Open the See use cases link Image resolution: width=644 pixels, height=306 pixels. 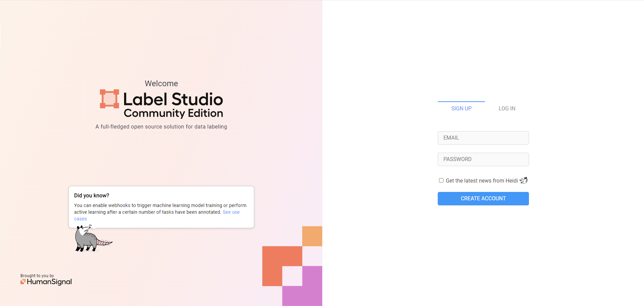pyautogui.click(x=231, y=212)
